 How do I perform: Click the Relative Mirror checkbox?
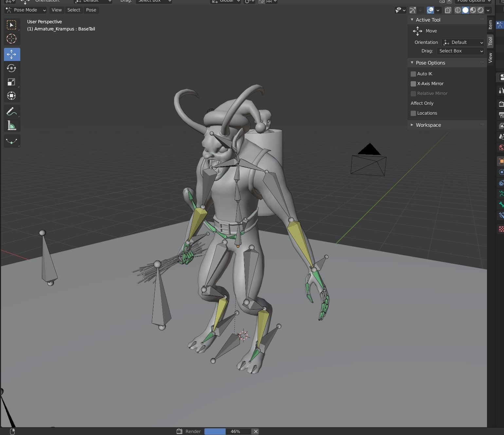click(x=413, y=94)
